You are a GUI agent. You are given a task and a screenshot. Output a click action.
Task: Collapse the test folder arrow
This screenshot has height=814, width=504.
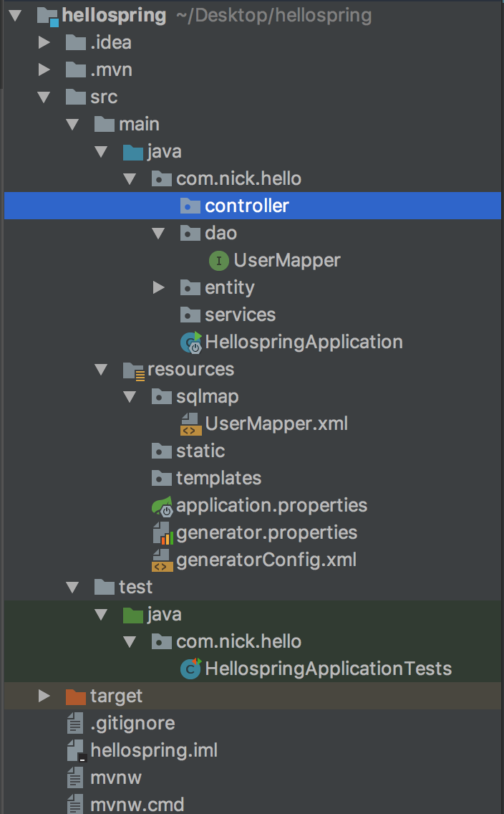click(72, 587)
